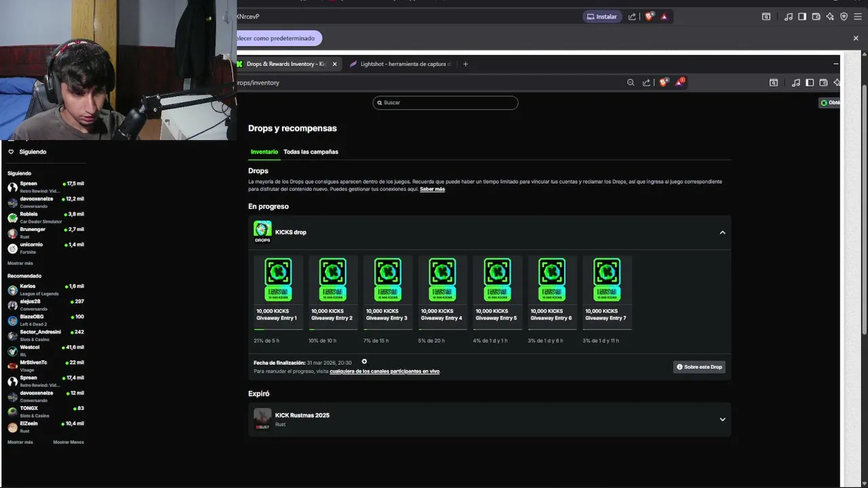Select Giveaway Entry 5 drop thumbnail
The image size is (868, 488).
click(497, 279)
